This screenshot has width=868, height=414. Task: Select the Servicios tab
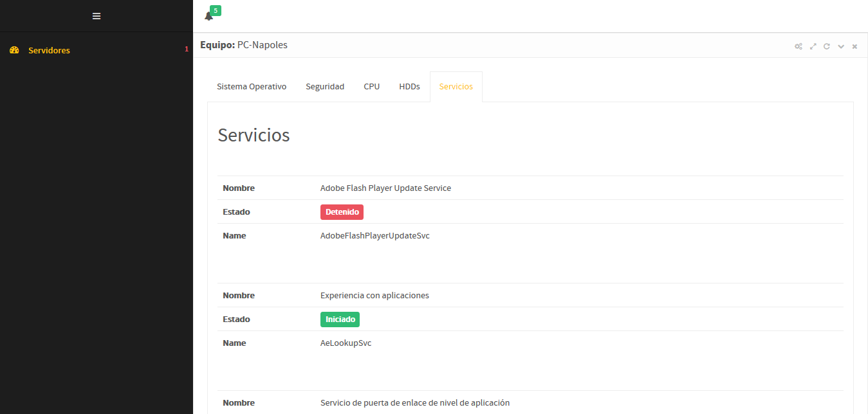pyautogui.click(x=456, y=87)
